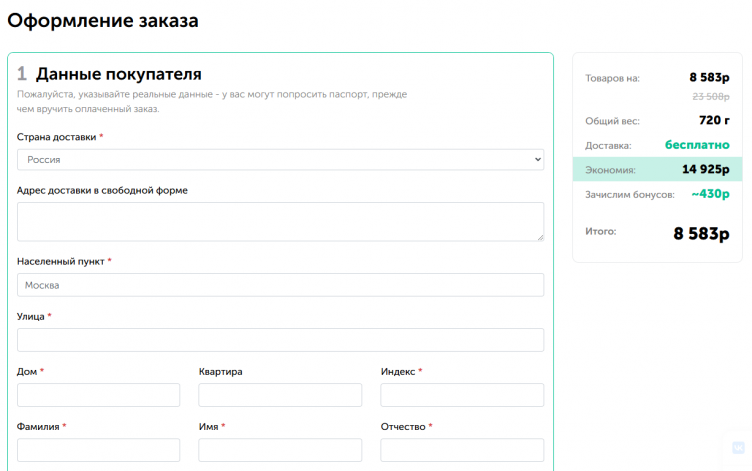Click the Улица input field

281,340
